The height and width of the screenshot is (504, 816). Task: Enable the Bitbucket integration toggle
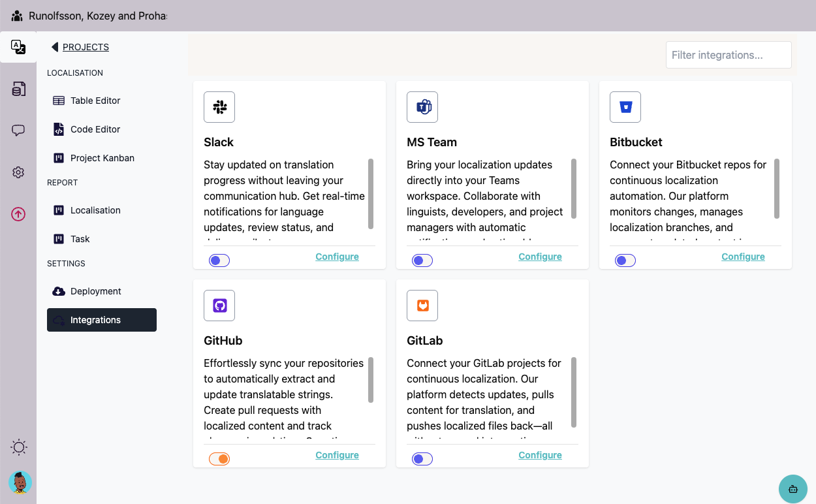tap(625, 260)
